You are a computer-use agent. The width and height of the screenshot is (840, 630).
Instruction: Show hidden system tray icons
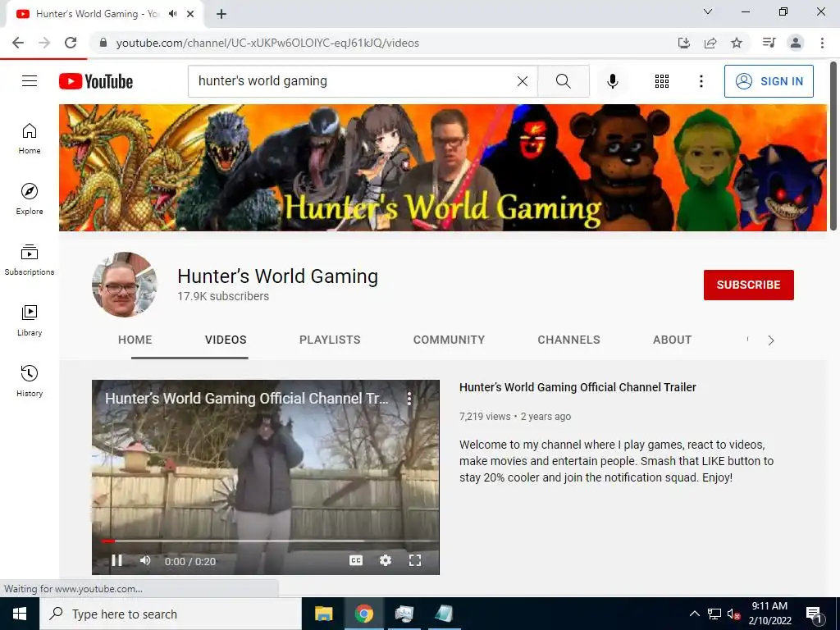coord(694,614)
